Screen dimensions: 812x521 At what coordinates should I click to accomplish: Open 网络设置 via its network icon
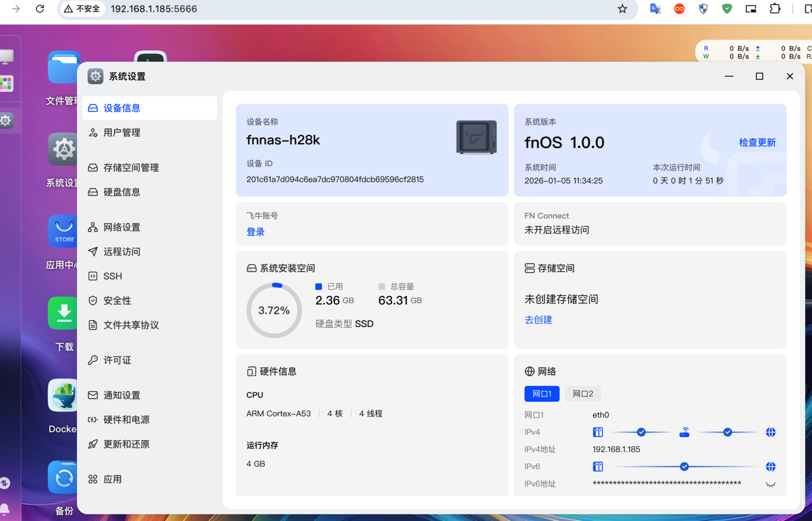[x=93, y=227]
